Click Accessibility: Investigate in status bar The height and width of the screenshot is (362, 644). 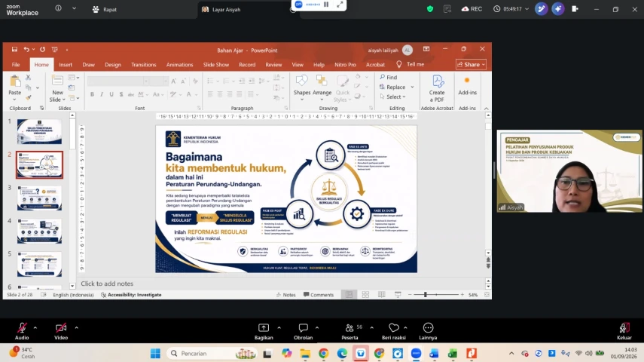pos(131,295)
